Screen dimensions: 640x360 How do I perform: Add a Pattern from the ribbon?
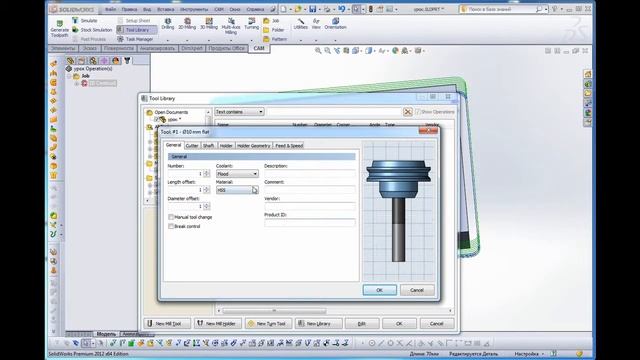tap(275, 39)
